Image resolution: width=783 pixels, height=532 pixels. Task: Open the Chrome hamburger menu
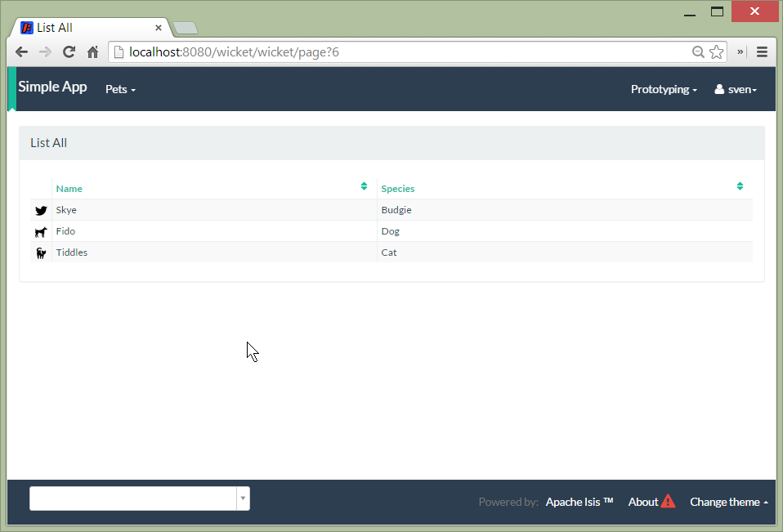(x=762, y=52)
